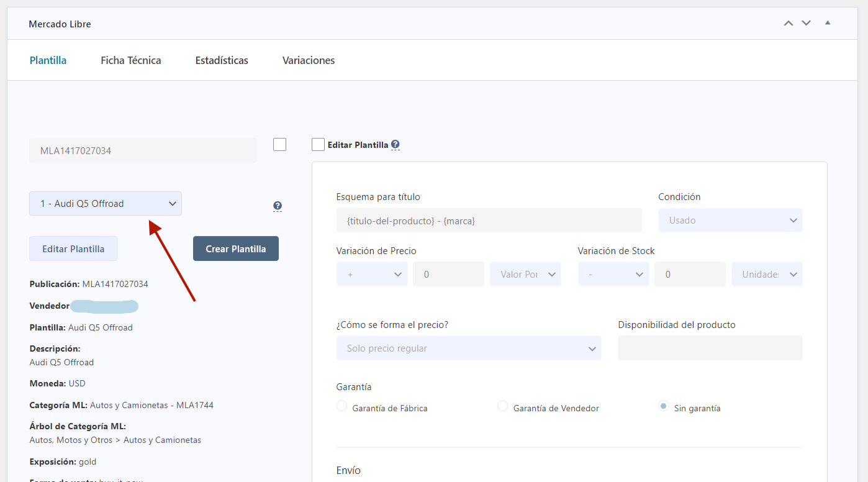The width and height of the screenshot is (868, 482).
Task: Click the Esquema para título input field
Action: 489,221
